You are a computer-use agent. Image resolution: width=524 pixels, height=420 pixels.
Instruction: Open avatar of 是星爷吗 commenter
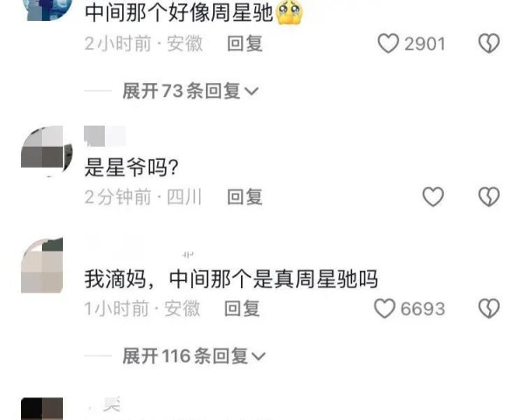click(46, 151)
